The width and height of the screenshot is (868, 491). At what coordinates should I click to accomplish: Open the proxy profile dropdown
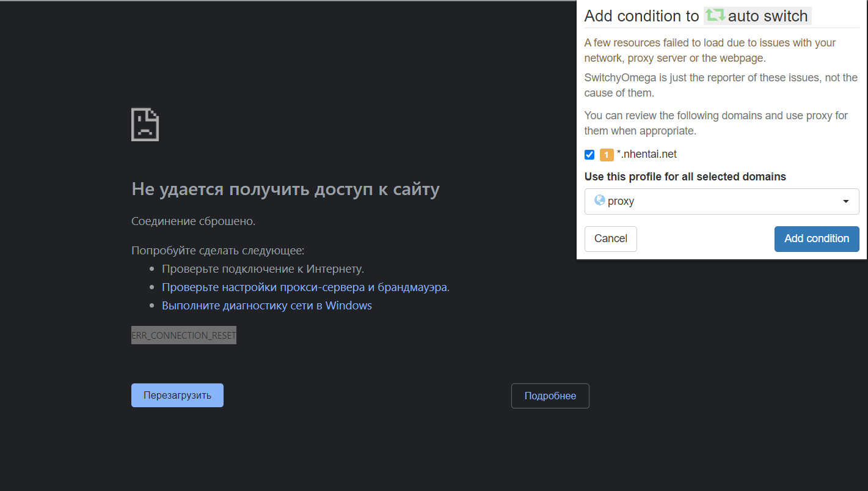721,201
